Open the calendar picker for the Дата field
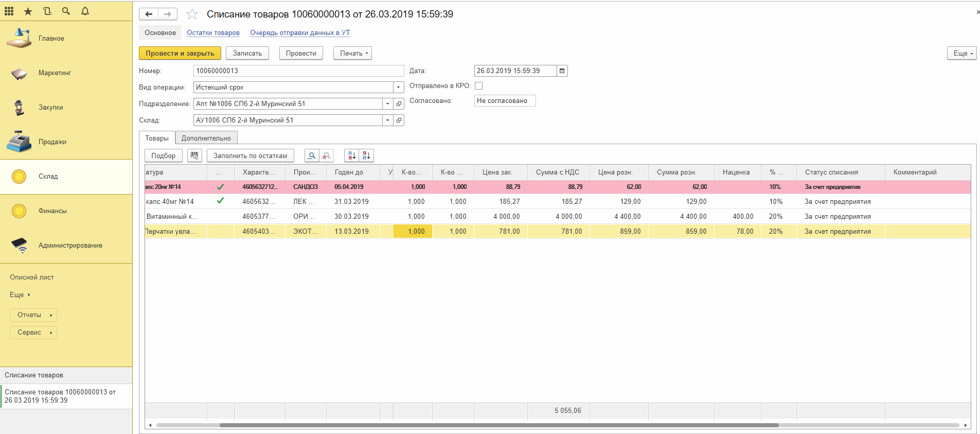Image resolution: width=980 pixels, height=434 pixels. click(x=562, y=71)
